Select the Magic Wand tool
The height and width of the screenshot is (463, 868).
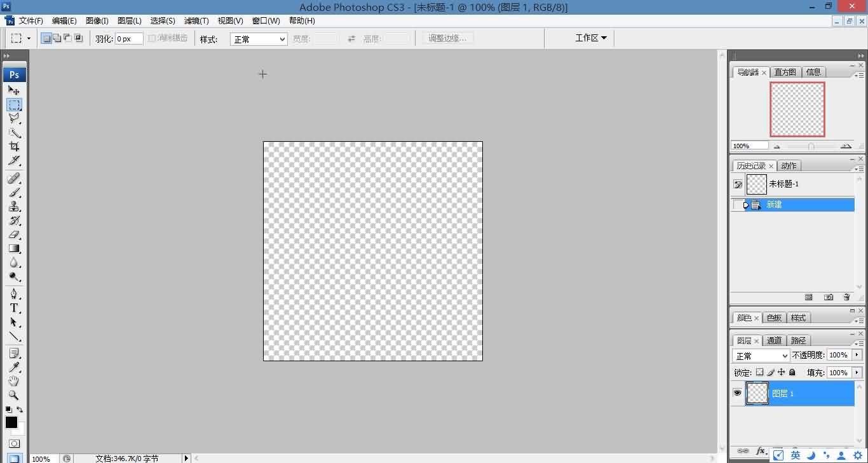pyautogui.click(x=14, y=132)
